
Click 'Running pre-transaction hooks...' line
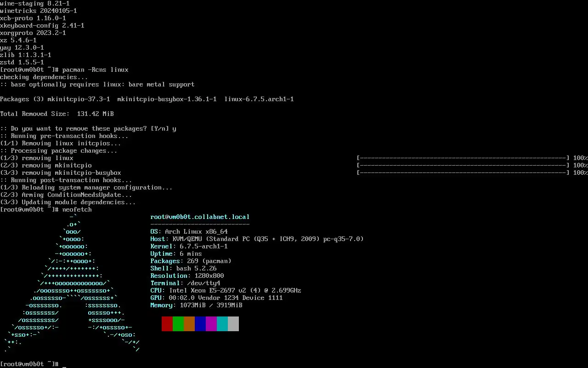pos(64,136)
